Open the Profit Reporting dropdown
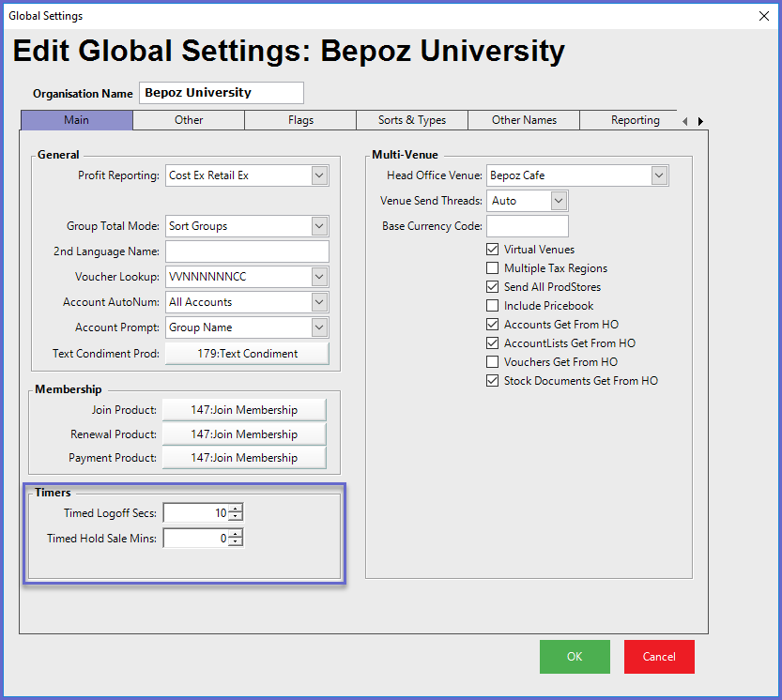The image size is (782, 700). tap(319, 175)
